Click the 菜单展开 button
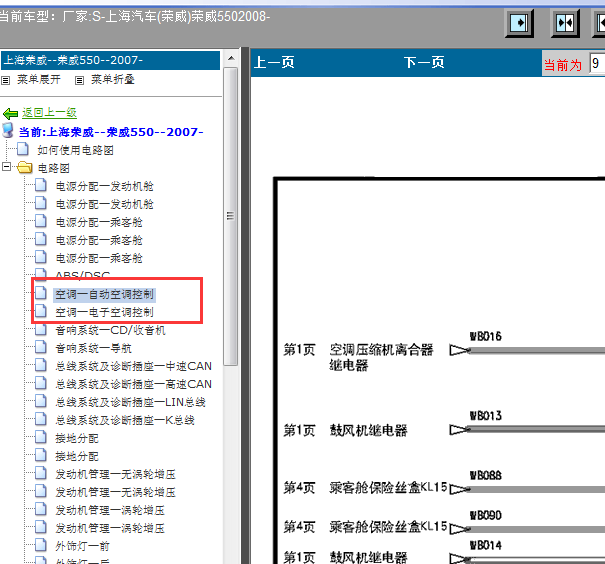 coord(39,79)
